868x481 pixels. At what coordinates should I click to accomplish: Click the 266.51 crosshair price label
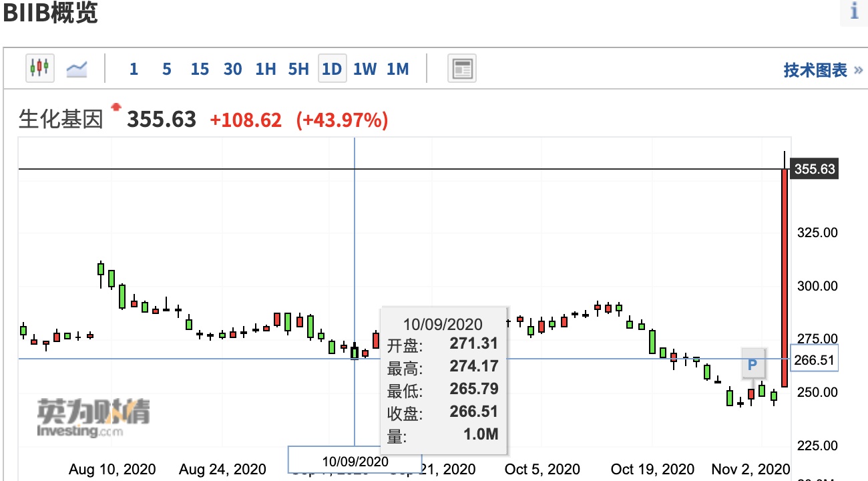tap(814, 361)
